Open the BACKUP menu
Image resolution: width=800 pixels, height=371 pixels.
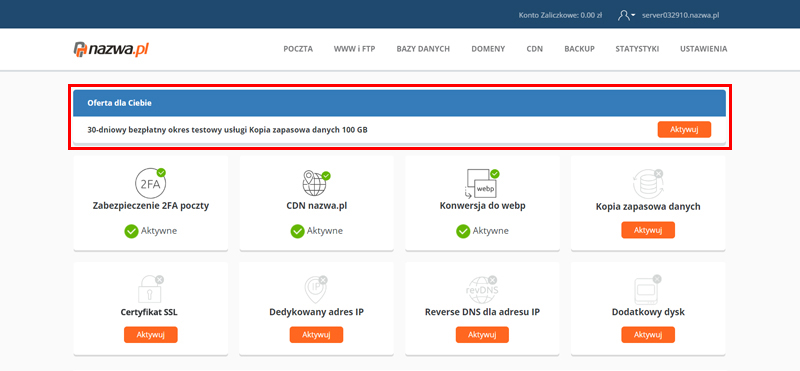pyautogui.click(x=579, y=49)
